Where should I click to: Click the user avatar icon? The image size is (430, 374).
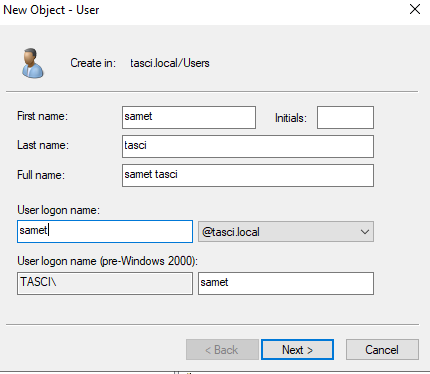(x=33, y=63)
